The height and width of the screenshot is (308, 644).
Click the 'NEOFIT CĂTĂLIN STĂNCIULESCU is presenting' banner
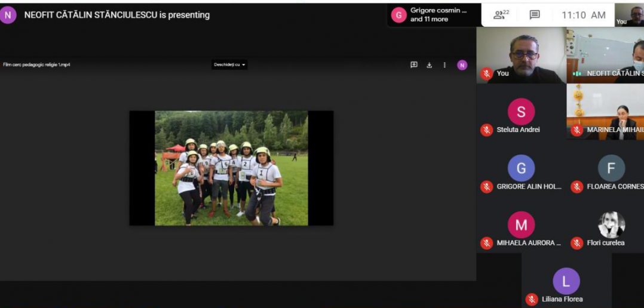[x=117, y=15]
